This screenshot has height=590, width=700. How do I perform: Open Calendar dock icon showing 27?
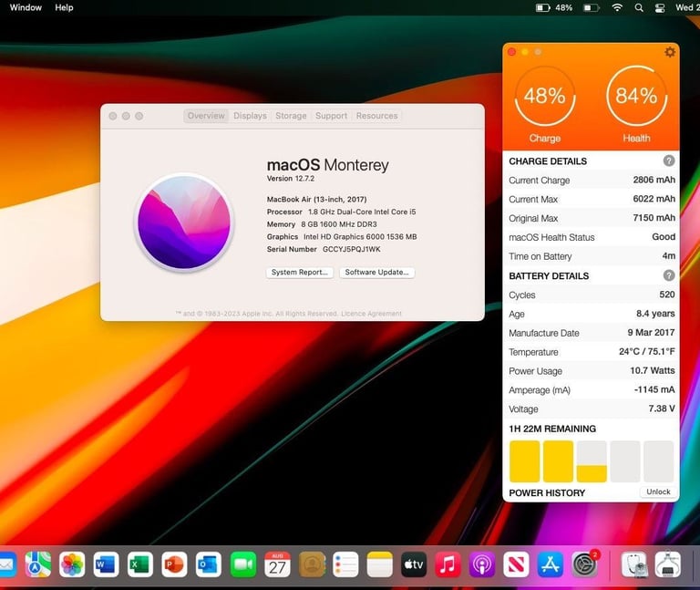[x=277, y=564]
